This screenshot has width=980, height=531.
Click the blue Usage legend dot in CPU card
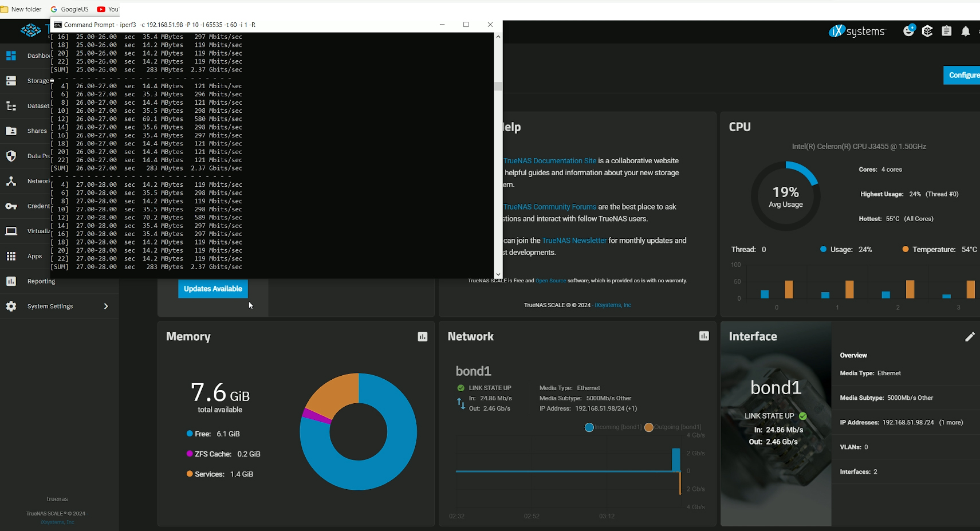pyautogui.click(x=823, y=249)
